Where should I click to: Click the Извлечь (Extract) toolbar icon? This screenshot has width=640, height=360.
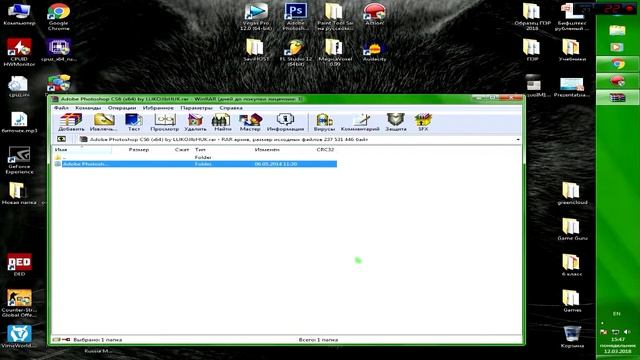[x=104, y=122]
